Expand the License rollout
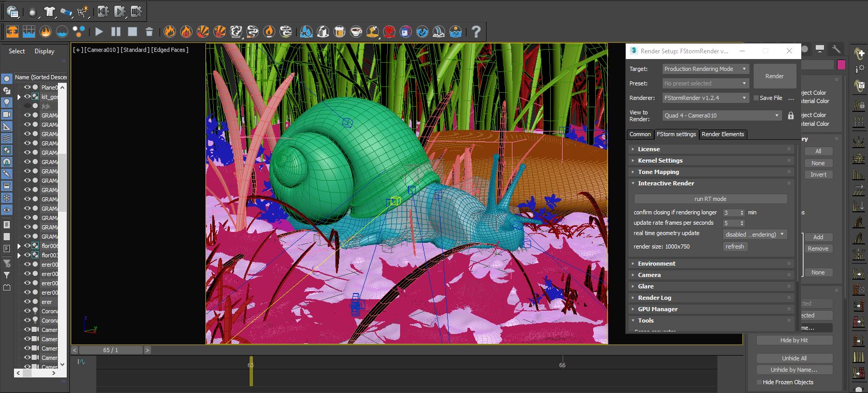The height and width of the screenshot is (393, 868). click(711, 149)
